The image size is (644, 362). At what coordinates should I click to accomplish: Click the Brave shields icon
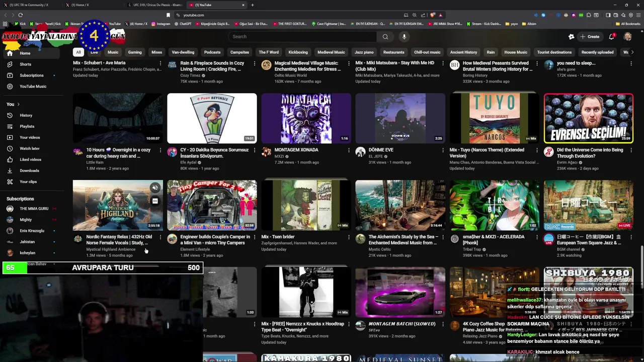pos(434,15)
